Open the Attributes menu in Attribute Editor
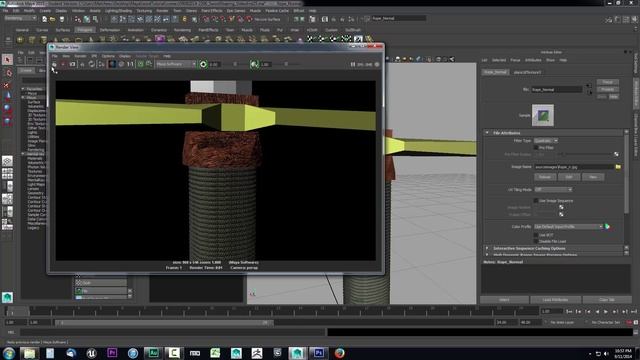The height and width of the screenshot is (360, 640). point(533,60)
